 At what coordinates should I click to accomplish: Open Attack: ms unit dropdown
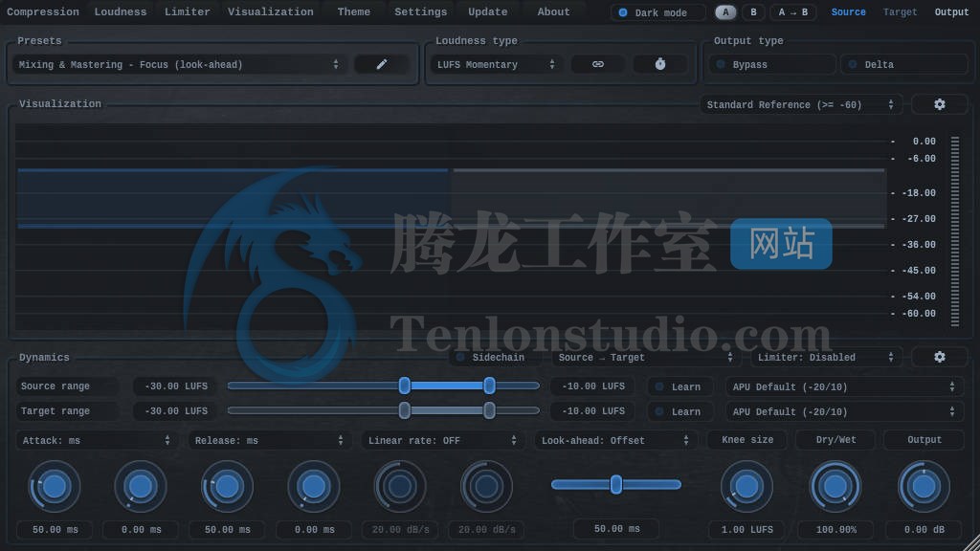[97, 440]
